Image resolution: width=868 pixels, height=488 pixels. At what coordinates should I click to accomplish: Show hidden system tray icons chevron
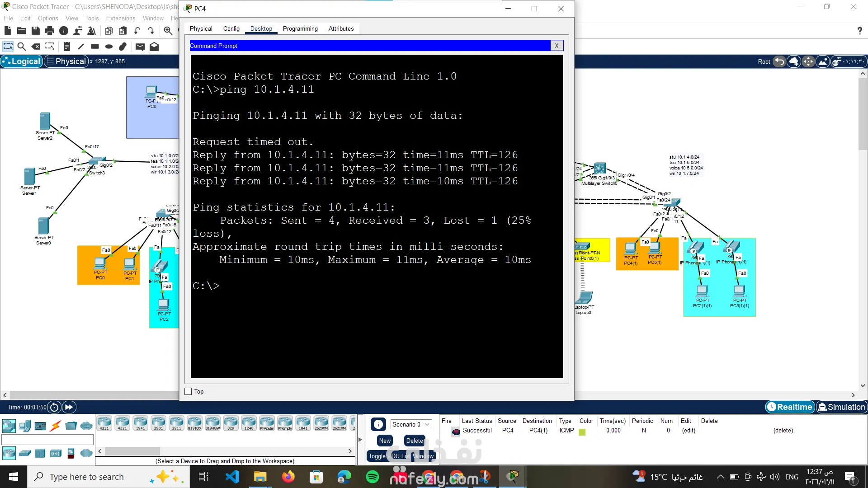click(720, 477)
